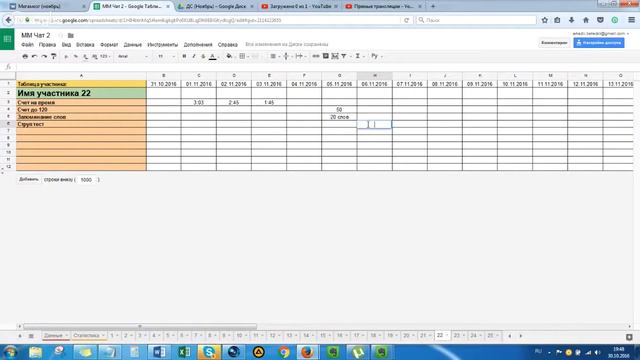Undo the last action
This screenshot has height=360, width=640.
35,56
